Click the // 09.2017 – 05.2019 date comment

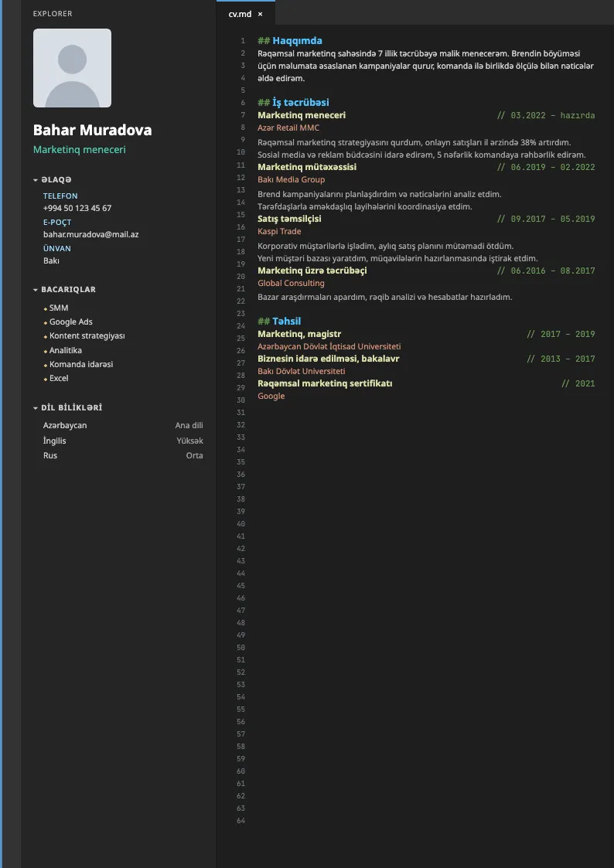(546, 220)
